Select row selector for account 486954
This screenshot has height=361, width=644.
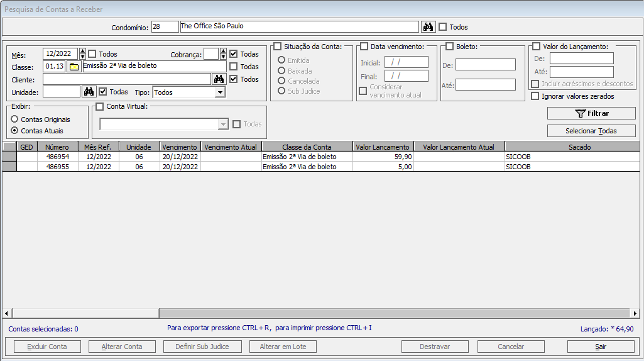point(9,157)
